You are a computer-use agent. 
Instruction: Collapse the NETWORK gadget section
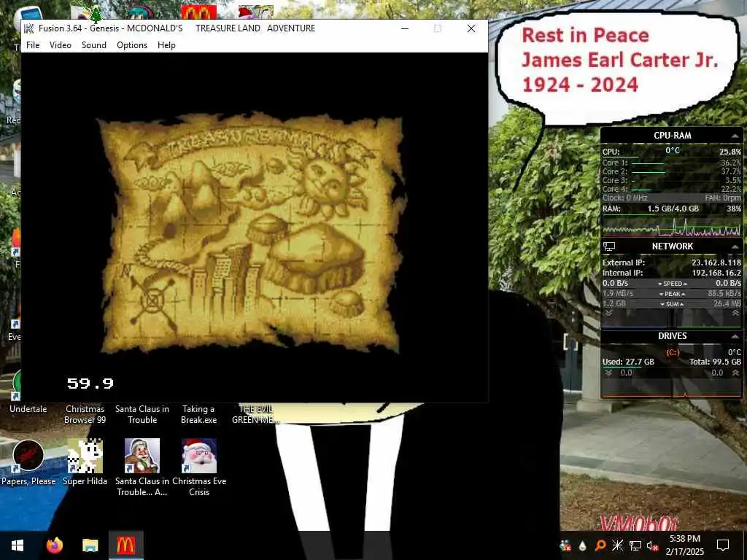click(735, 246)
